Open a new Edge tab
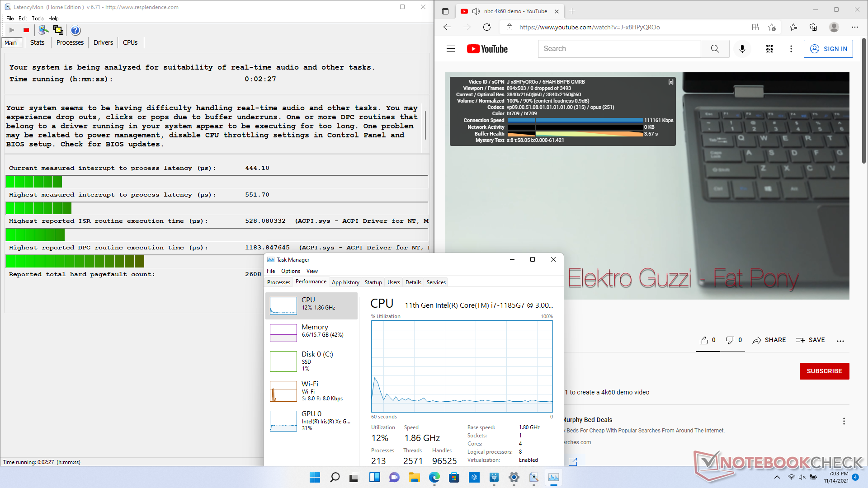Viewport: 868px width, 488px height. click(572, 11)
